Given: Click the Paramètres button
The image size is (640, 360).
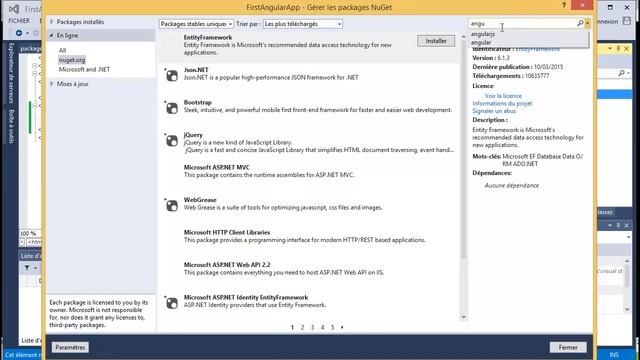Looking at the screenshot, I should pos(70,347).
